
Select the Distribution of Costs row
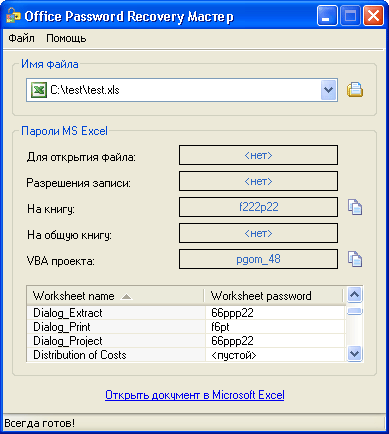point(186,355)
